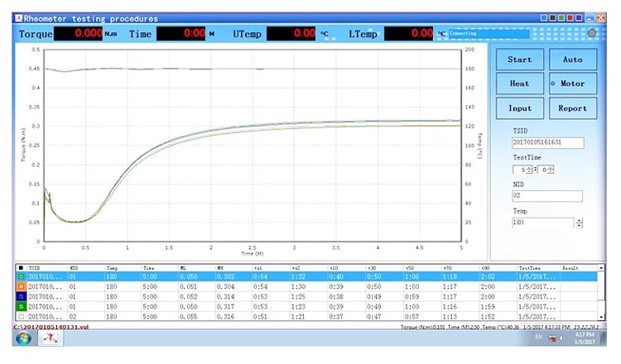
Task: Click the file path C:\20170105140131.vul
Action: (x=51, y=327)
